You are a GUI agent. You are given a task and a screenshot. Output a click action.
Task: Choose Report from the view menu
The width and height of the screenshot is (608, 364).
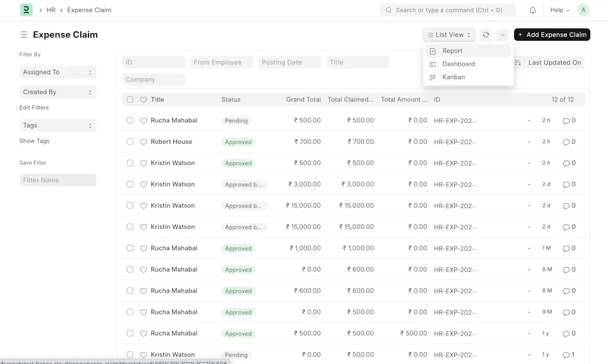point(452,51)
